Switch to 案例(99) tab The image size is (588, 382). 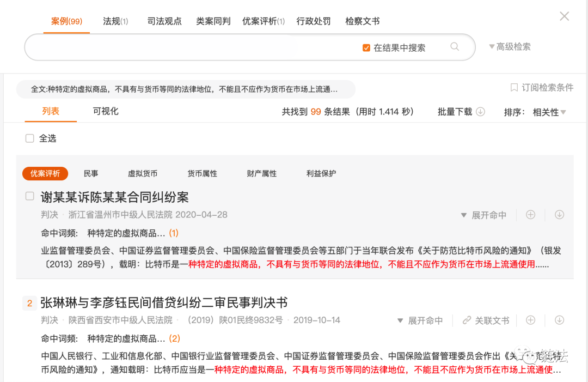coord(66,21)
